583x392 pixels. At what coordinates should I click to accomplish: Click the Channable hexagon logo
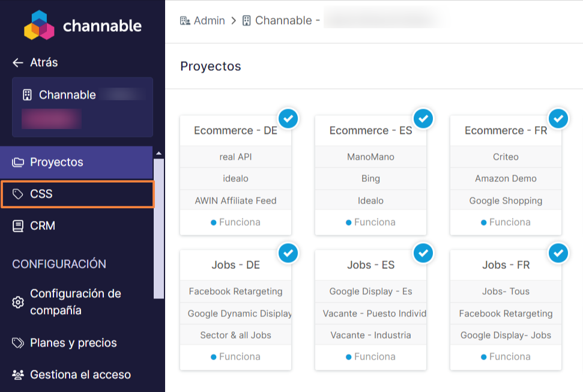coord(39,25)
